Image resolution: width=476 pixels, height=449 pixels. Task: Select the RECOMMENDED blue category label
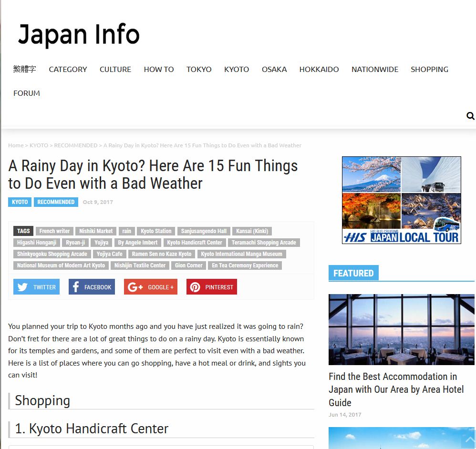click(56, 202)
